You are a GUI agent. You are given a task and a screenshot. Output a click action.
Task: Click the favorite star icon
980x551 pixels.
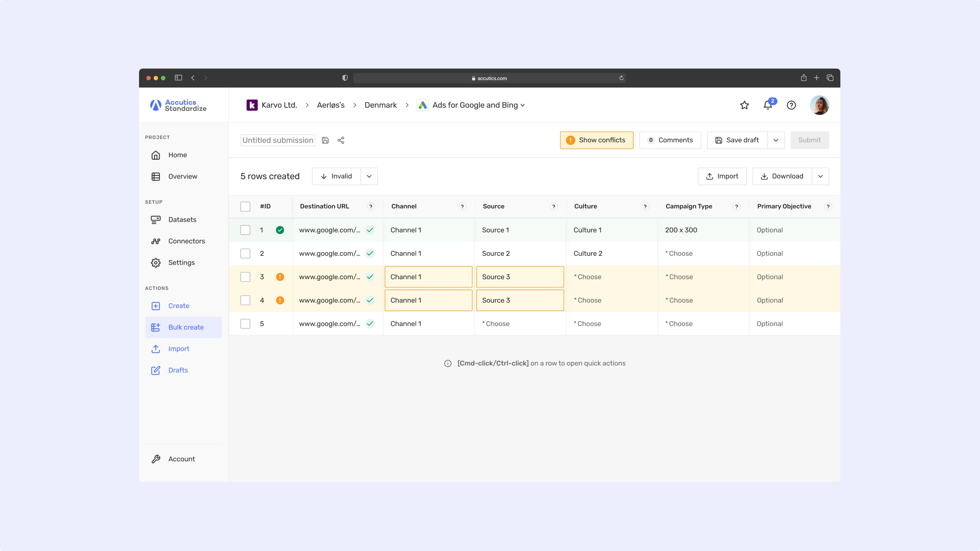(x=744, y=105)
